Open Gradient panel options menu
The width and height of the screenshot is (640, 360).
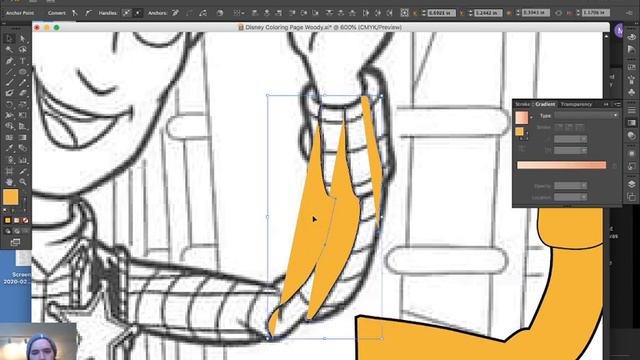(x=617, y=104)
